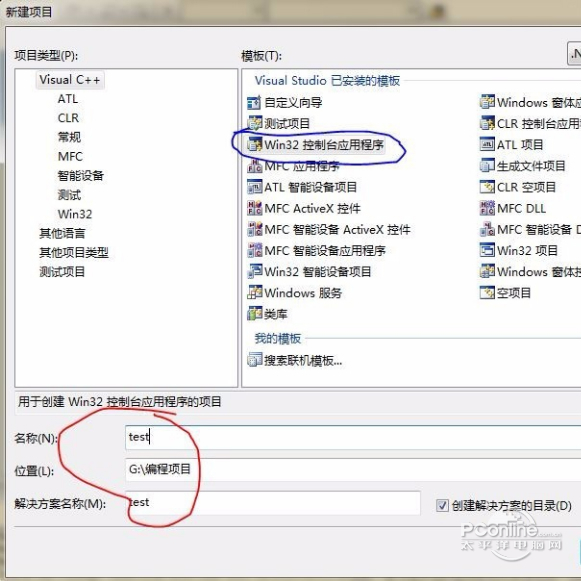Choose 智能设备 project type

pos(80,176)
